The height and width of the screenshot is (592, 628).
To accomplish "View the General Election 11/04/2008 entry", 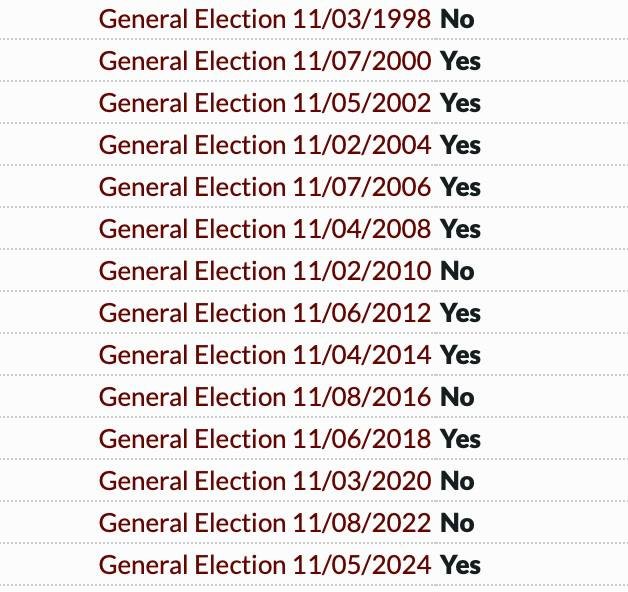I will 265,229.
